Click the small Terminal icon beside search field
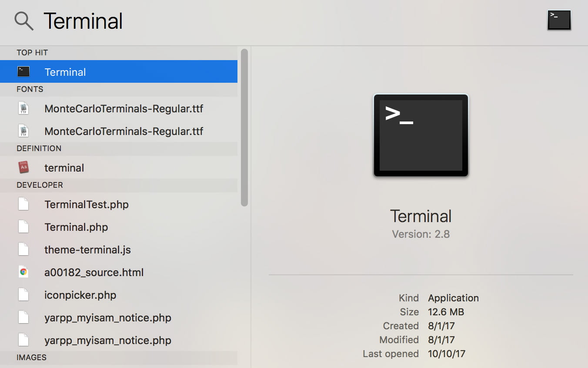This screenshot has height=368, width=588. (559, 20)
